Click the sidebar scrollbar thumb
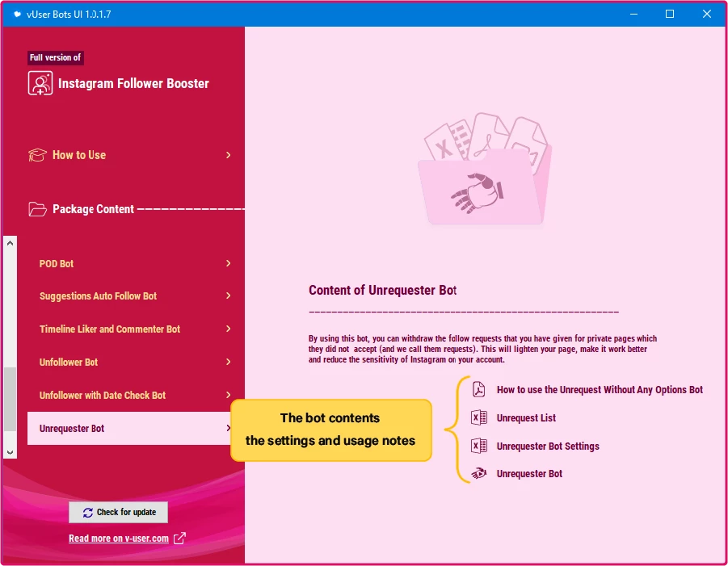Image resolution: width=728 pixels, height=566 pixels. click(11, 399)
